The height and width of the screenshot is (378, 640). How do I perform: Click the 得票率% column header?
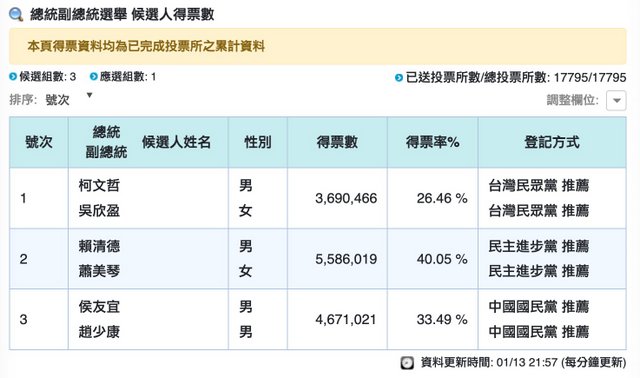(x=433, y=142)
